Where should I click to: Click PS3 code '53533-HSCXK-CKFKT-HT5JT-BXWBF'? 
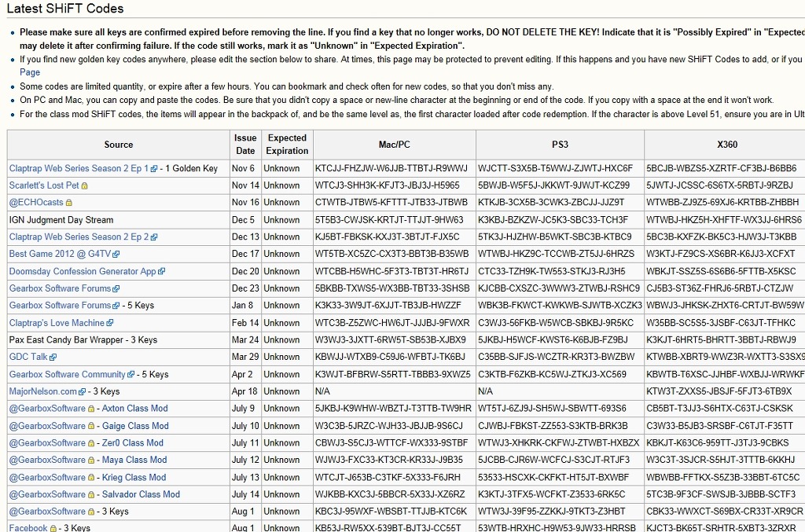coord(553,477)
